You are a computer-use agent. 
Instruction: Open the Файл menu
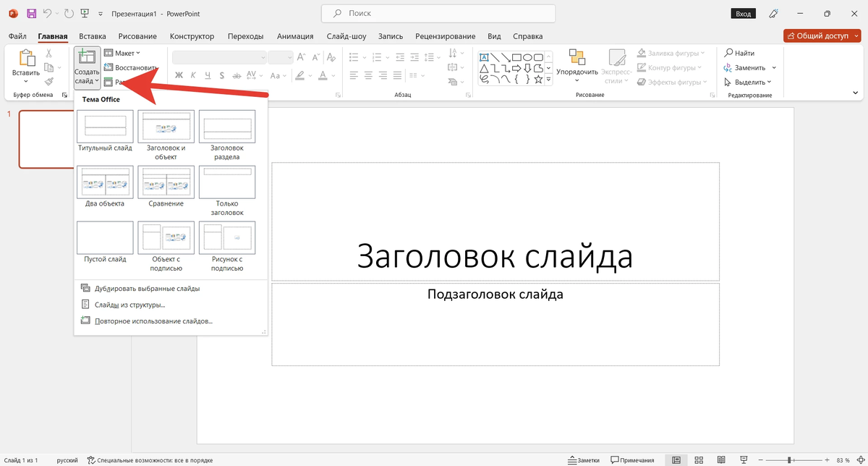pyautogui.click(x=18, y=36)
